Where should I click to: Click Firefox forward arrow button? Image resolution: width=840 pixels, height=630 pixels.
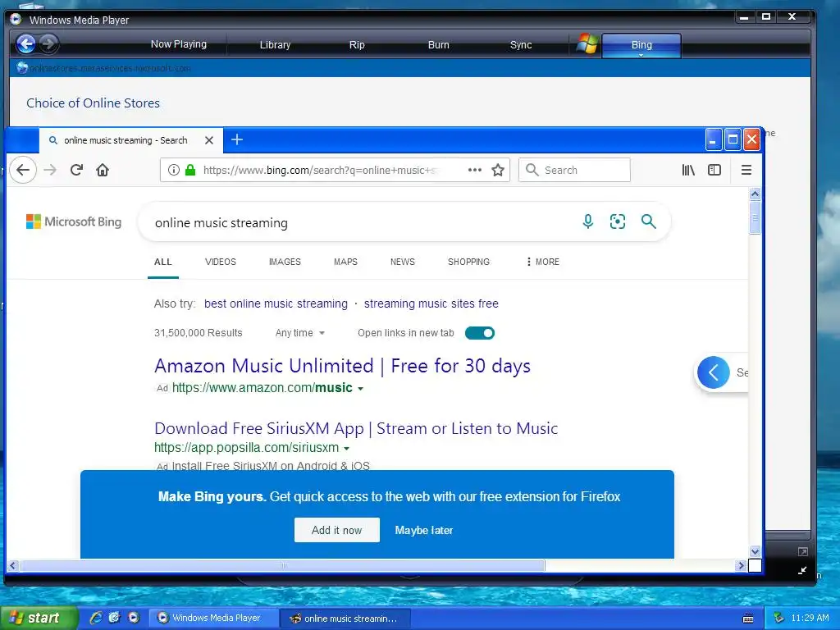[x=50, y=170]
